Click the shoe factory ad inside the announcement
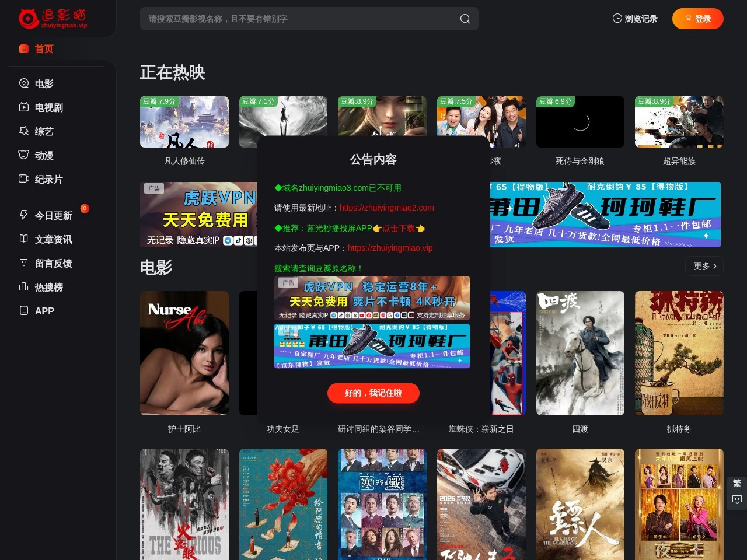747x560 pixels. pos(372,346)
